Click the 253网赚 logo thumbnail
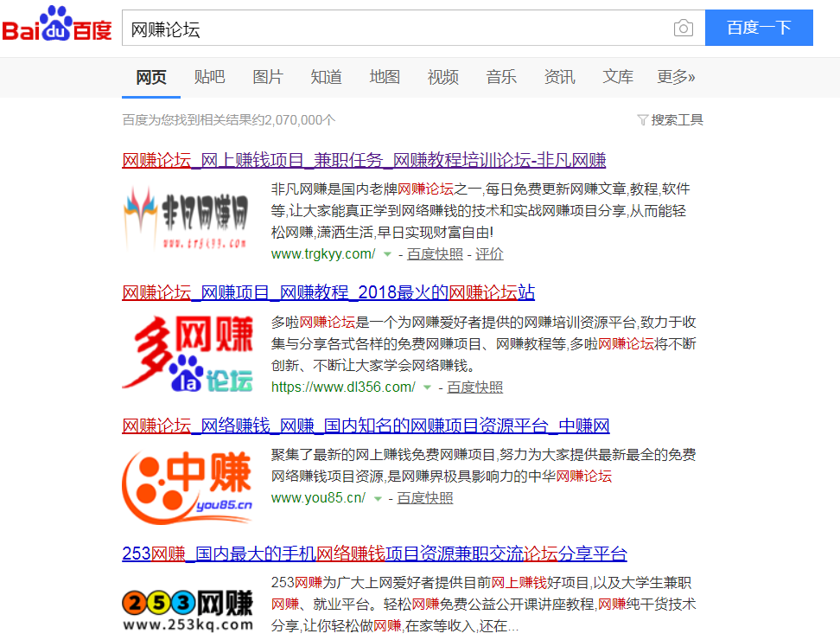Viewport: 840px width, 640px height. [x=188, y=610]
